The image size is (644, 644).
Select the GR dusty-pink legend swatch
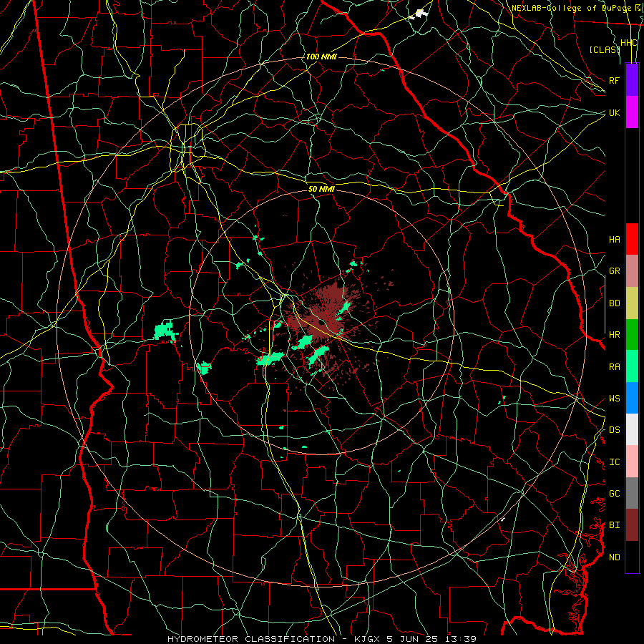[x=632, y=271]
